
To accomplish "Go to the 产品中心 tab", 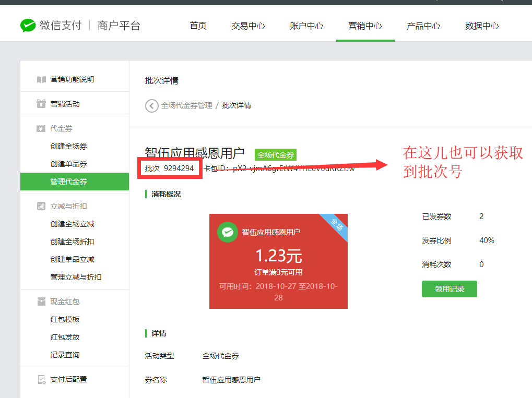I will pyautogui.click(x=423, y=26).
